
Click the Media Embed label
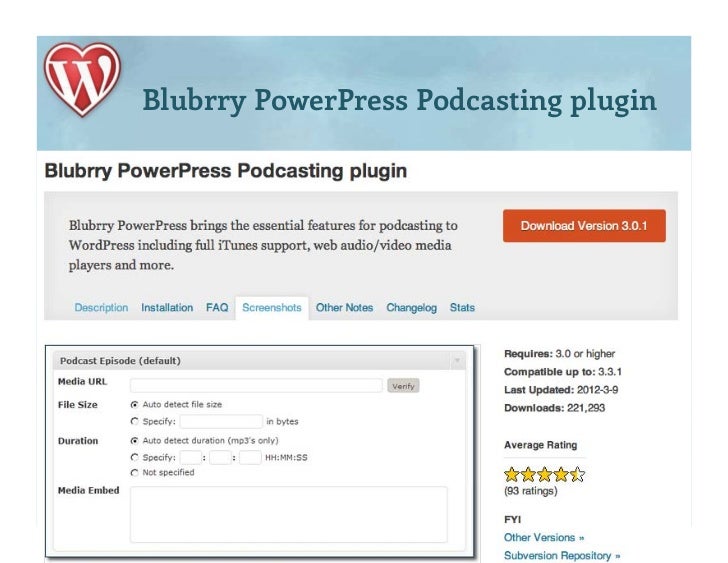click(x=88, y=490)
